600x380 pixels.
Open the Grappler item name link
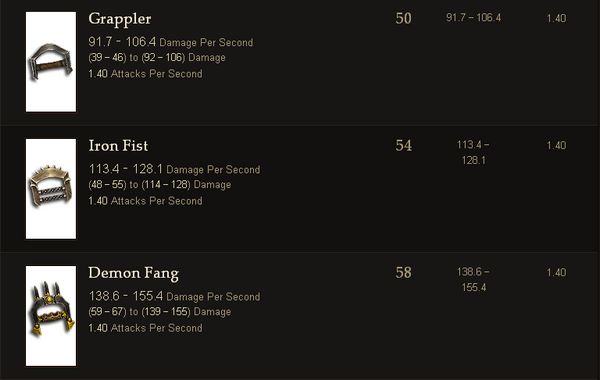[x=120, y=19]
